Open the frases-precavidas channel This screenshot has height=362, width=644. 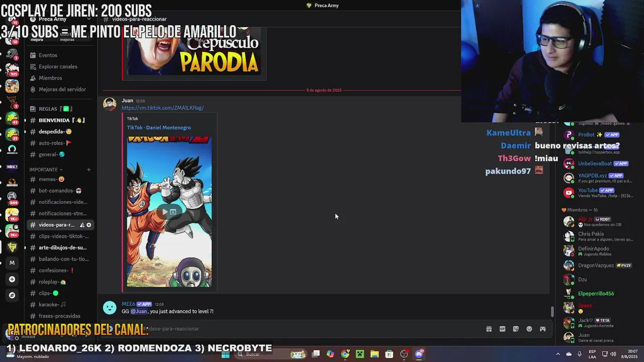click(59, 316)
